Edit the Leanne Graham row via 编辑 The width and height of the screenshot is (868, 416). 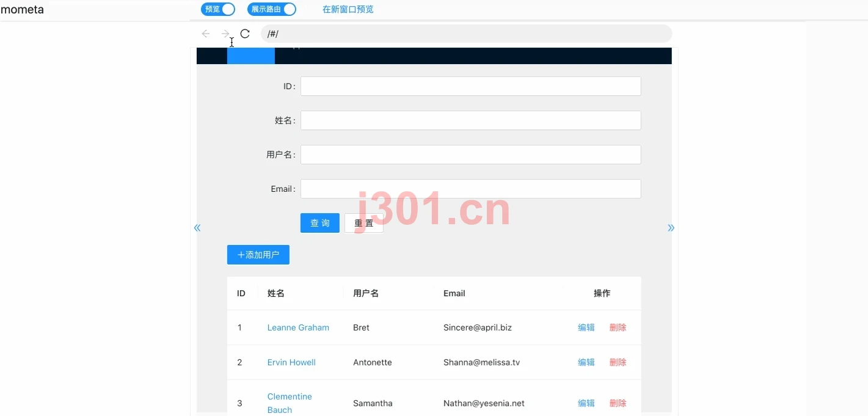tap(586, 327)
